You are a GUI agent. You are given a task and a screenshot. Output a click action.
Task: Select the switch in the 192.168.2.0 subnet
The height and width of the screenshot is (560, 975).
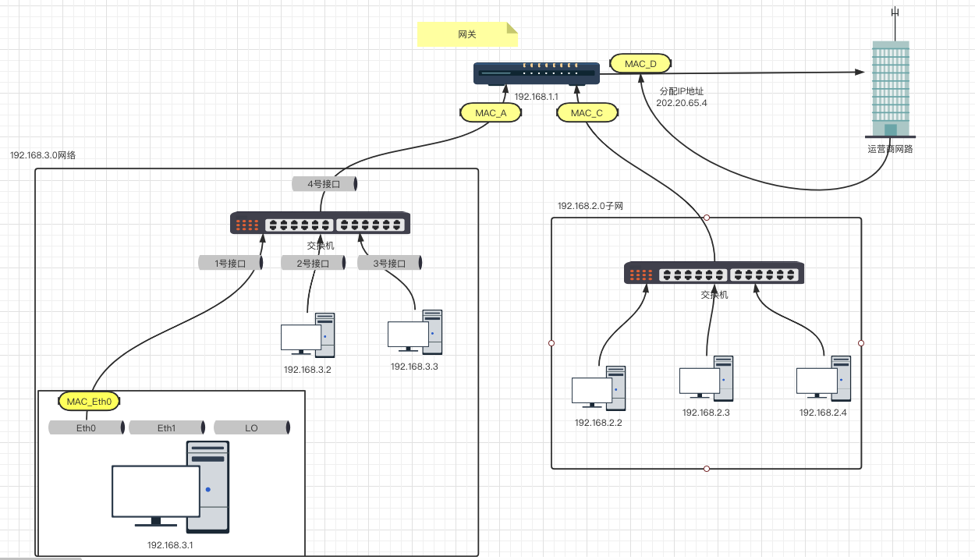[714, 274]
